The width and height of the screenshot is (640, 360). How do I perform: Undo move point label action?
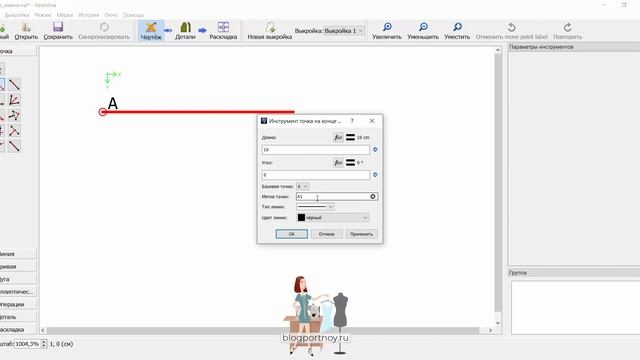[x=511, y=31]
